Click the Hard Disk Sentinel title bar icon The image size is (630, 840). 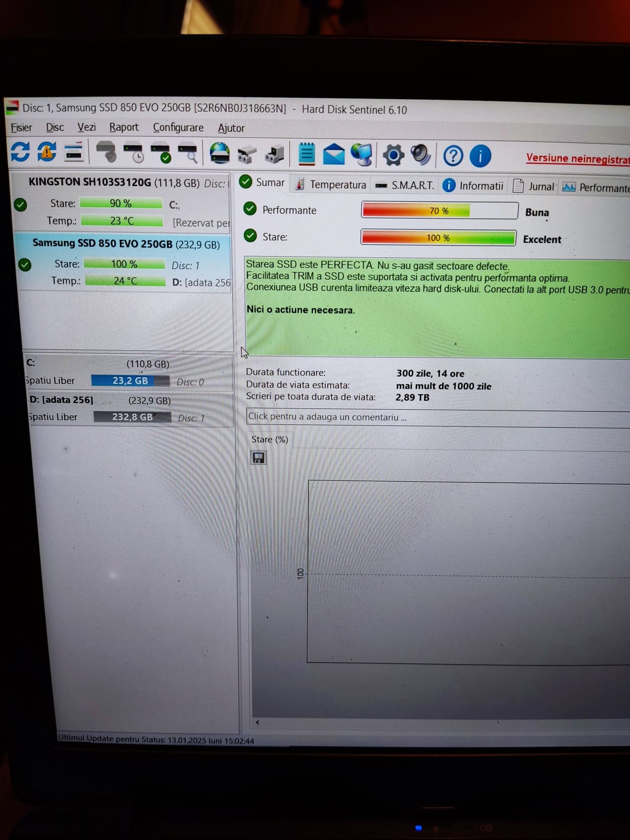[12, 107]
